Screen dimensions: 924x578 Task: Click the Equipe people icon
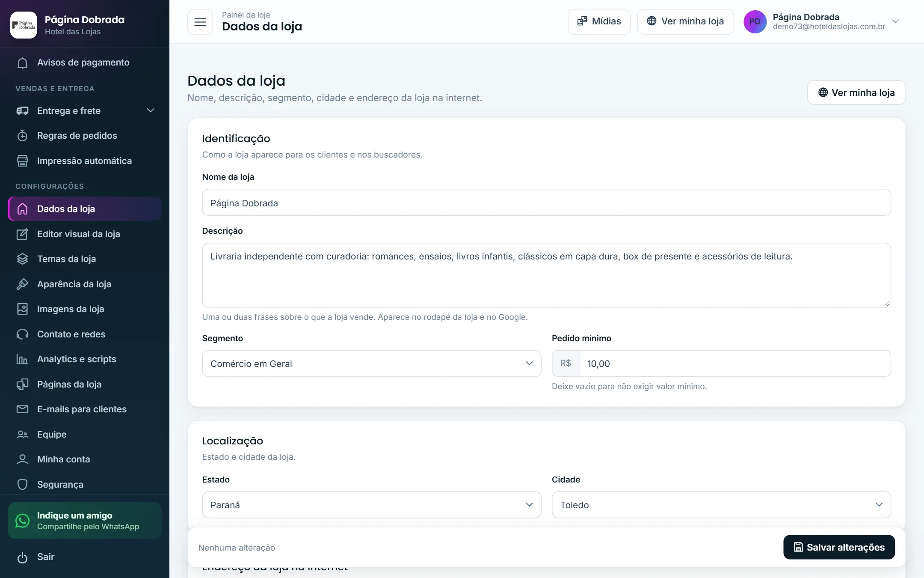[x=22, y=435]
